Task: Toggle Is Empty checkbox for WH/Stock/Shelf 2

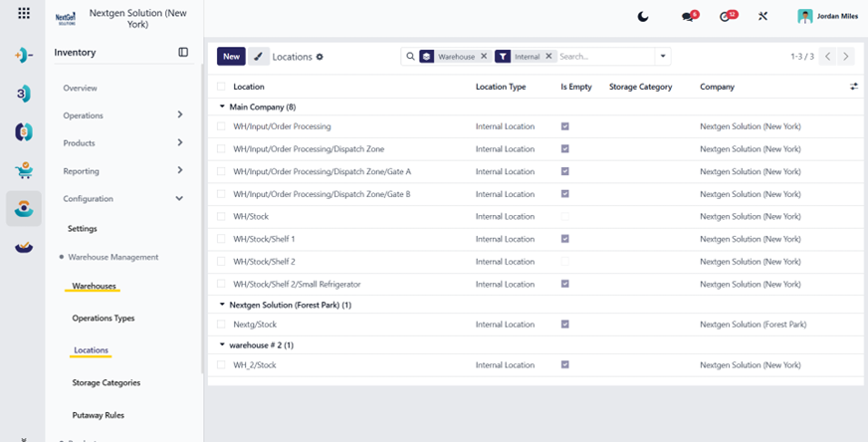Action: pyautogui.click(x=565, y=262)
